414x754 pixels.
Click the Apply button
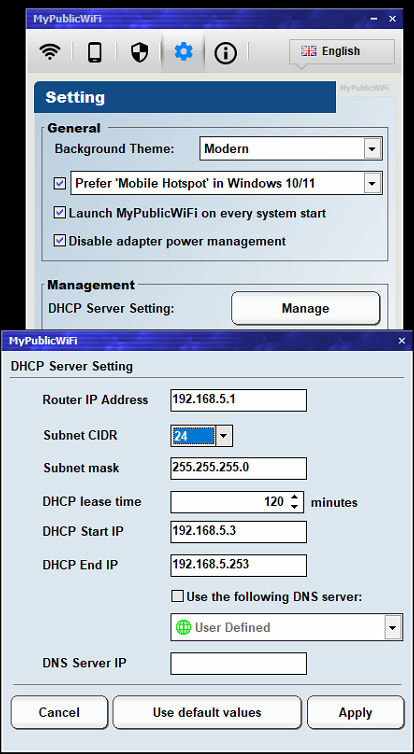pyautogui.click(x=355, y=712)
